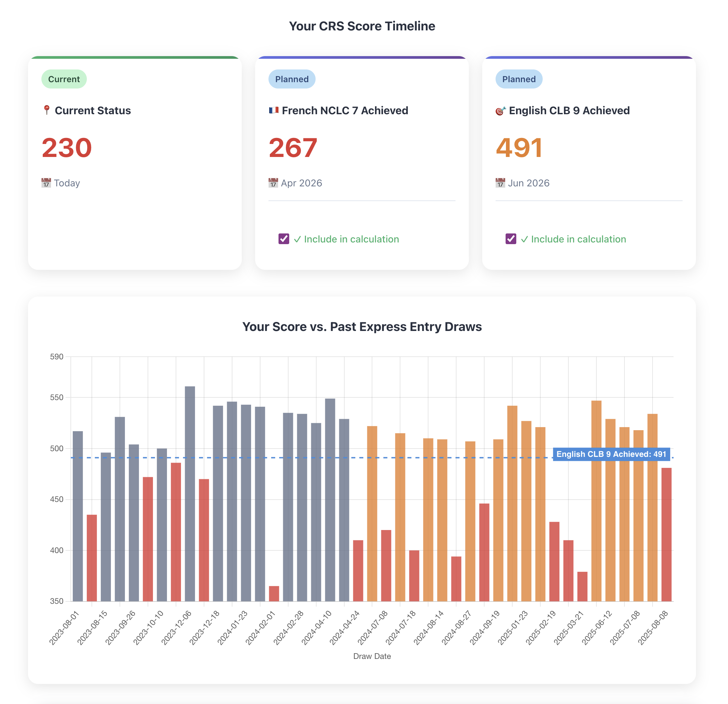Click the Planned badge on French NCLC card
The image size is (728, 704).
[292, 79]
